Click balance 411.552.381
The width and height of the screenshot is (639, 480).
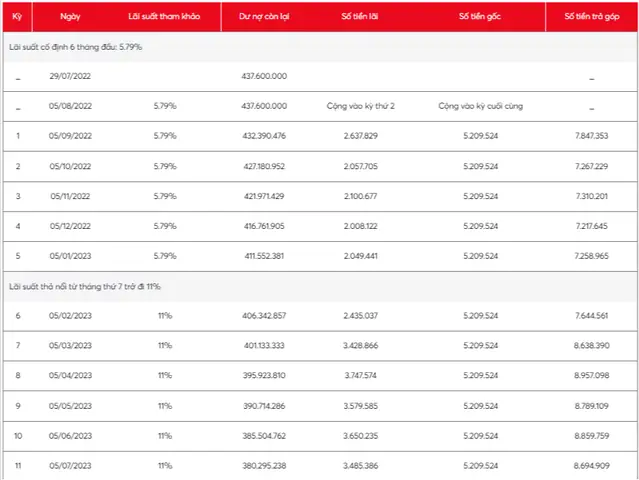[264, 256]
